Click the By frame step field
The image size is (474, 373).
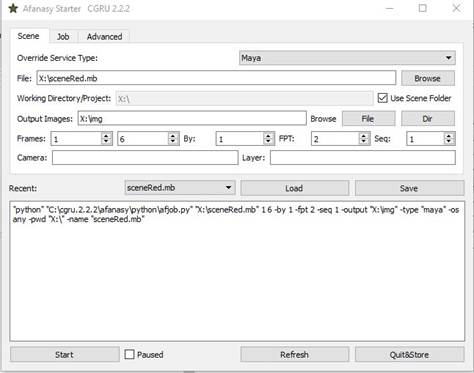[x=240, y=139]
